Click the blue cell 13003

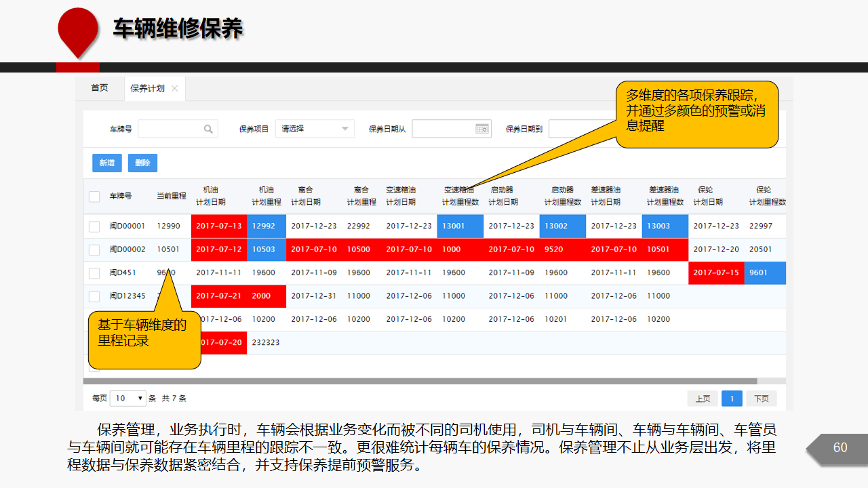[665, 226]
